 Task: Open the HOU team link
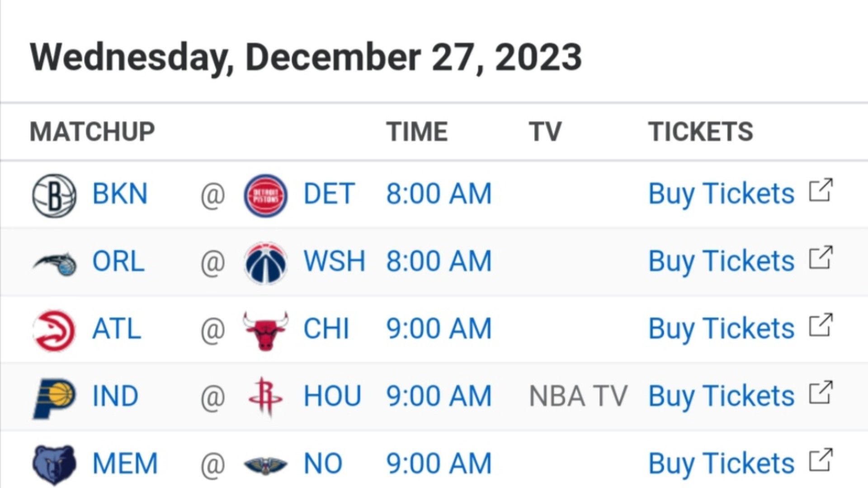332,396
